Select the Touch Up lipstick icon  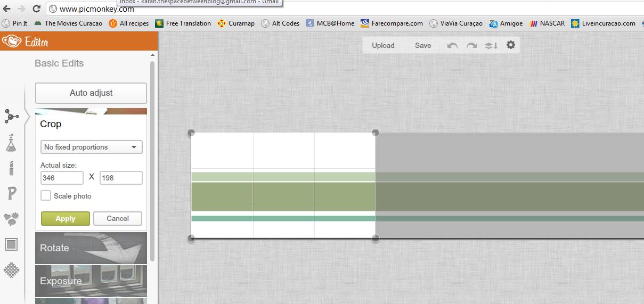point(11,168)
